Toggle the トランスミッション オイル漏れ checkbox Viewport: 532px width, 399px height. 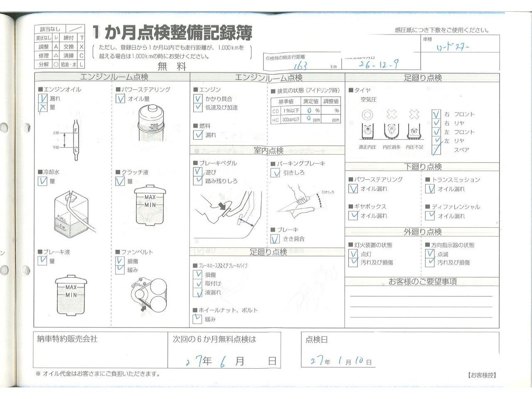pyautogui.click(x=430, y=189)
